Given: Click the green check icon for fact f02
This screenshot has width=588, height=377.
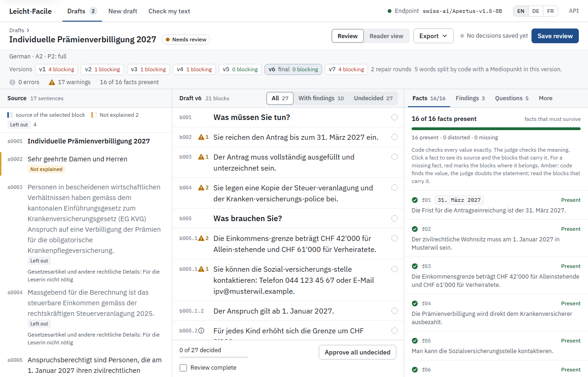Looking at the screenshot, I should [x=415, y=229].
